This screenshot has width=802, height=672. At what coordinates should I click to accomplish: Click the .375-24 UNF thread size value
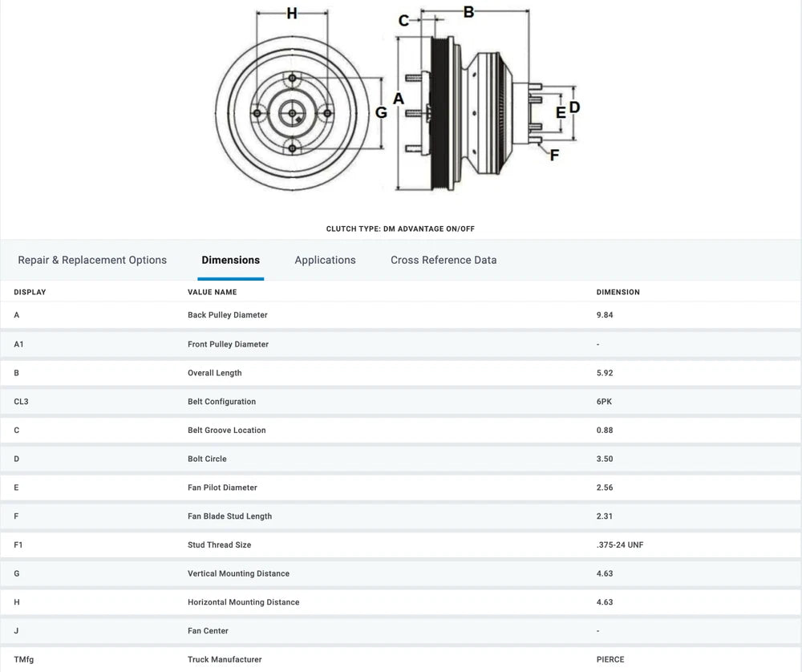coord(619,545)
